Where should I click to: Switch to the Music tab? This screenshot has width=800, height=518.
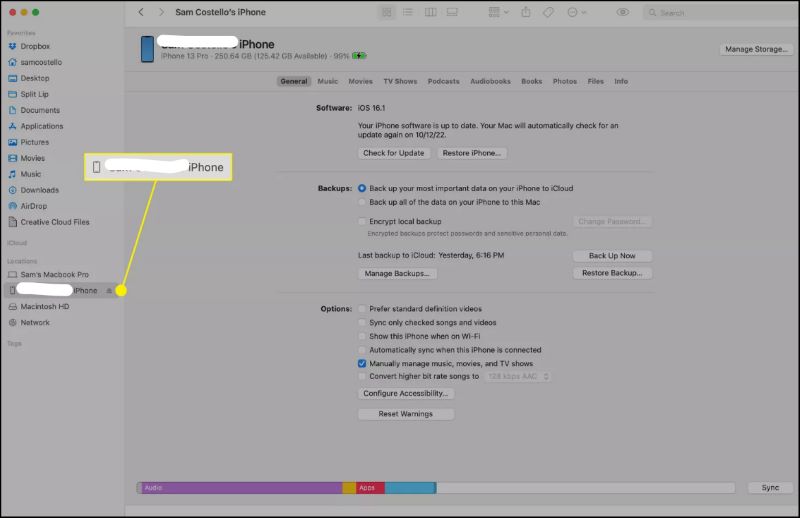[x=328, y=81]
